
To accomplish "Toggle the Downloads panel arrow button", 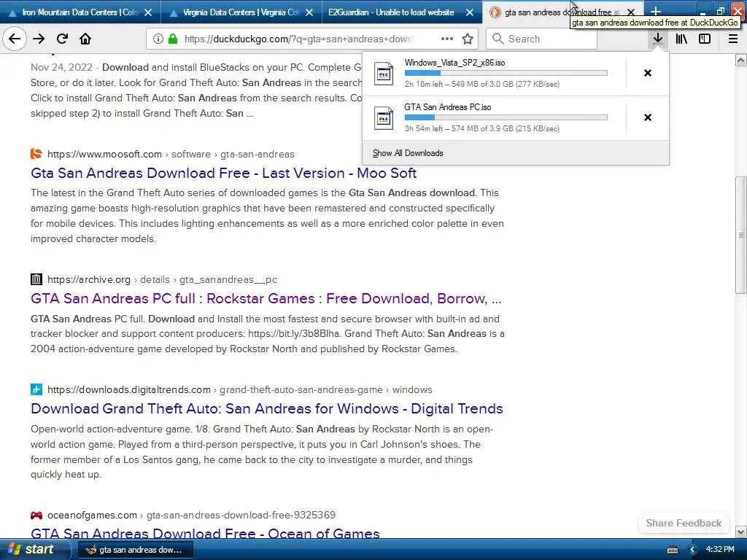I will (657, 39).
